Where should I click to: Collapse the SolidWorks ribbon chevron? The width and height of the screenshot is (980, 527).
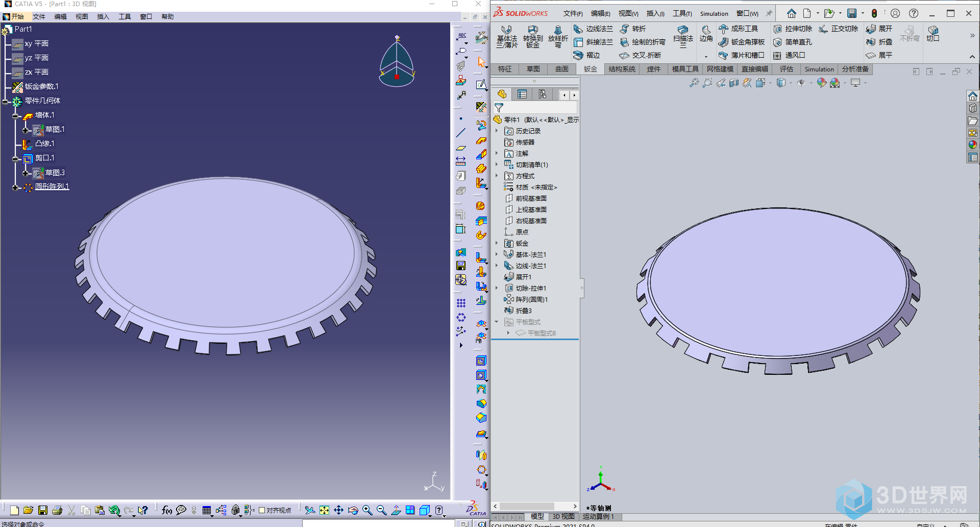coord(972,57)
